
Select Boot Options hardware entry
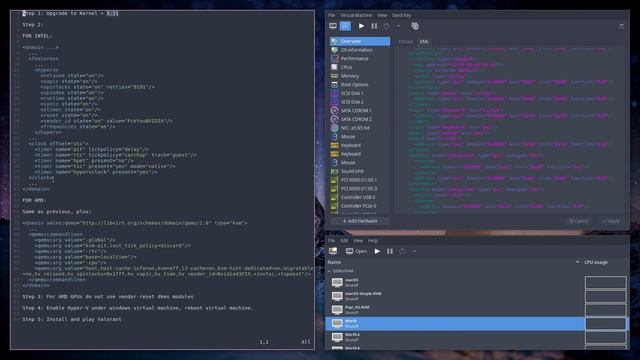[360, 84]
